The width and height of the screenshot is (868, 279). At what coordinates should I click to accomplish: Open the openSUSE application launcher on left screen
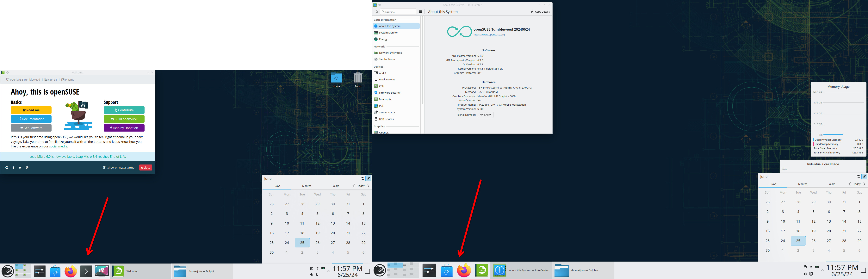7,271
